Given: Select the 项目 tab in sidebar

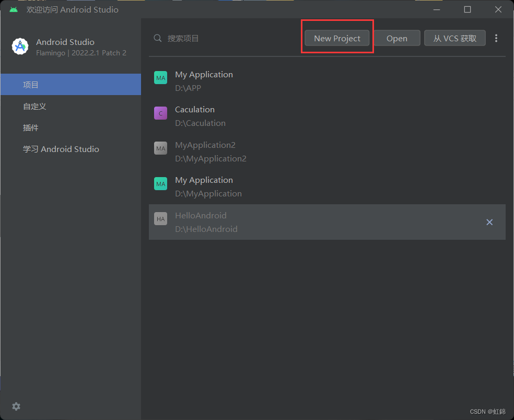Looking at the screenshot, I should click(x=71, y=85).
